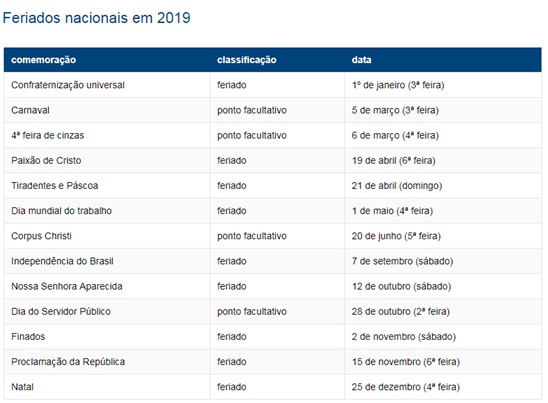Select 'Proclamação da República' entry

(x=68, y=362)
